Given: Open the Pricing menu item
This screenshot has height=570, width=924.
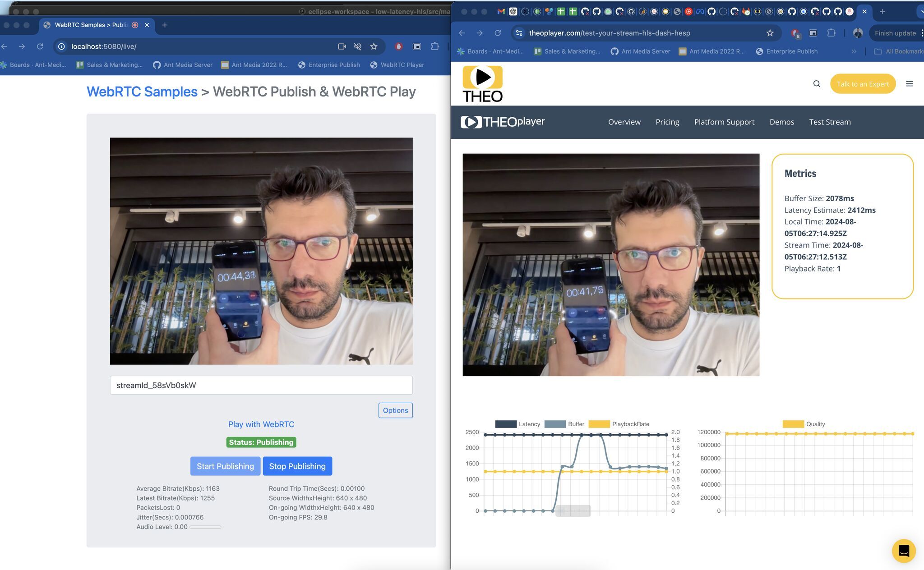Looking at the screenshot, I should [667, 122].
